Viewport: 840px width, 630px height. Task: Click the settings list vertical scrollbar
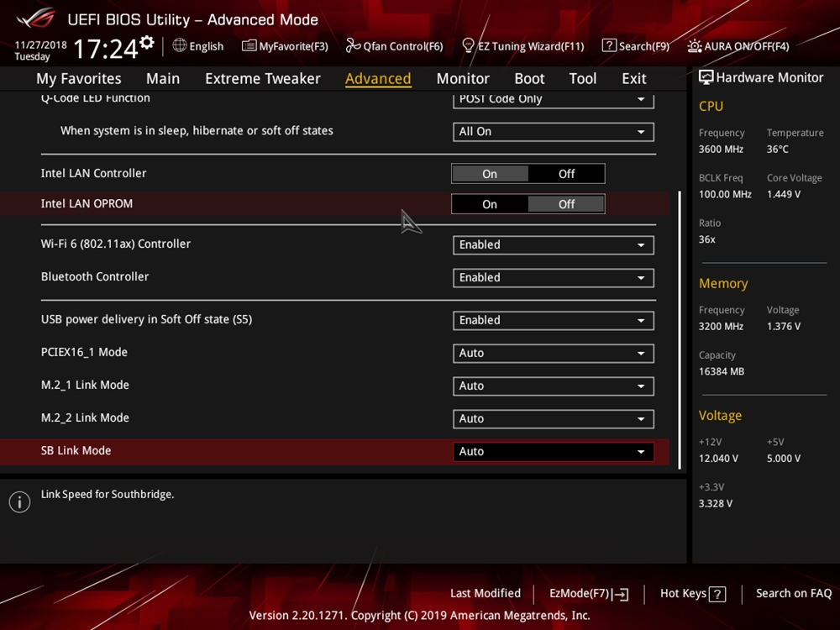[x=680, y=330]
